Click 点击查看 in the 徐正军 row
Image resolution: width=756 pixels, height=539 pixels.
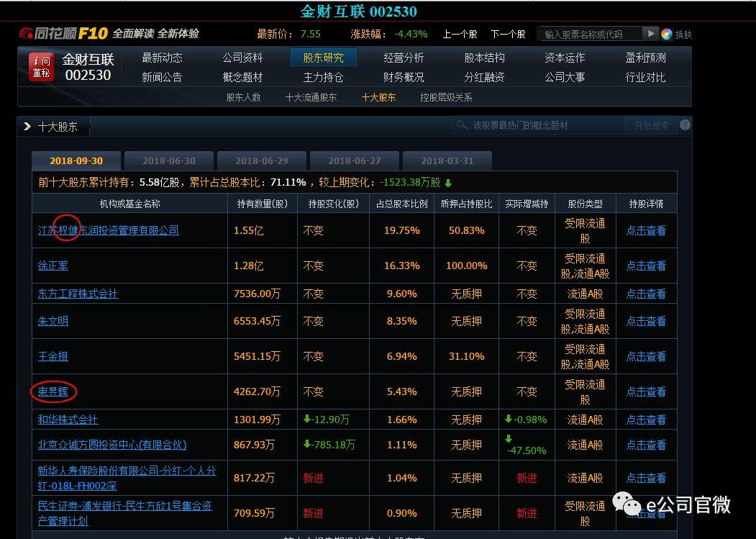click(x=646, y=266)
